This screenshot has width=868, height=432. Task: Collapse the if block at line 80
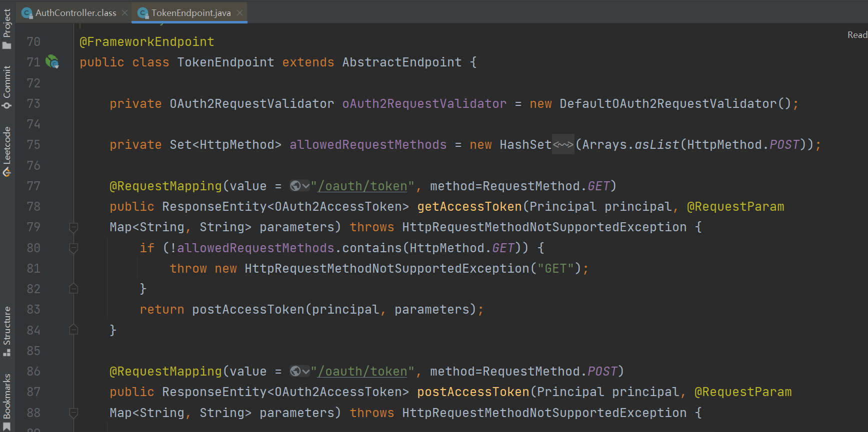(73, 248)
